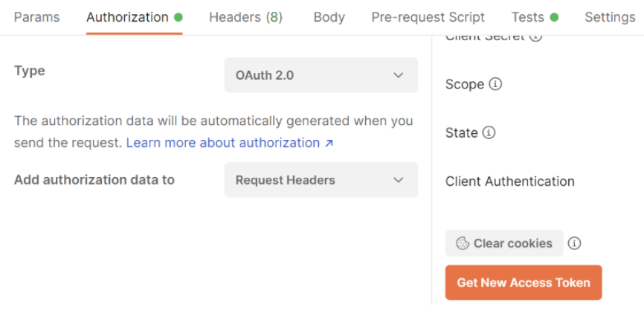Go to the Settings tab
The height and width of the screenshot is (311, 644).
pyautogui.click(x=610, y=17)
